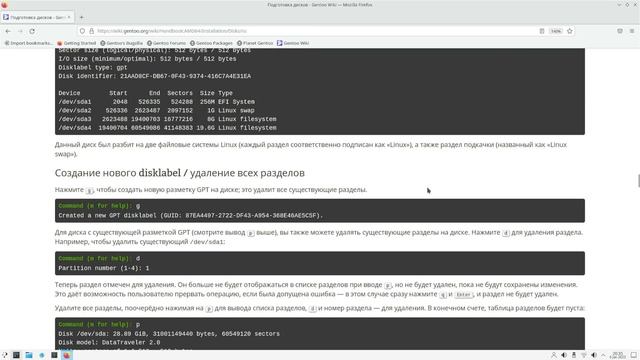The image size is (640, 360).
Task: Open the tracking protection shield in address bar
Action: point(82,31)
